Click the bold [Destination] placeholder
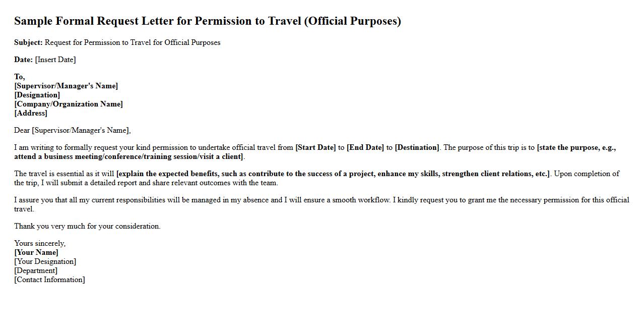Screen dimensions: 644x328 click(x=417, y=147)
